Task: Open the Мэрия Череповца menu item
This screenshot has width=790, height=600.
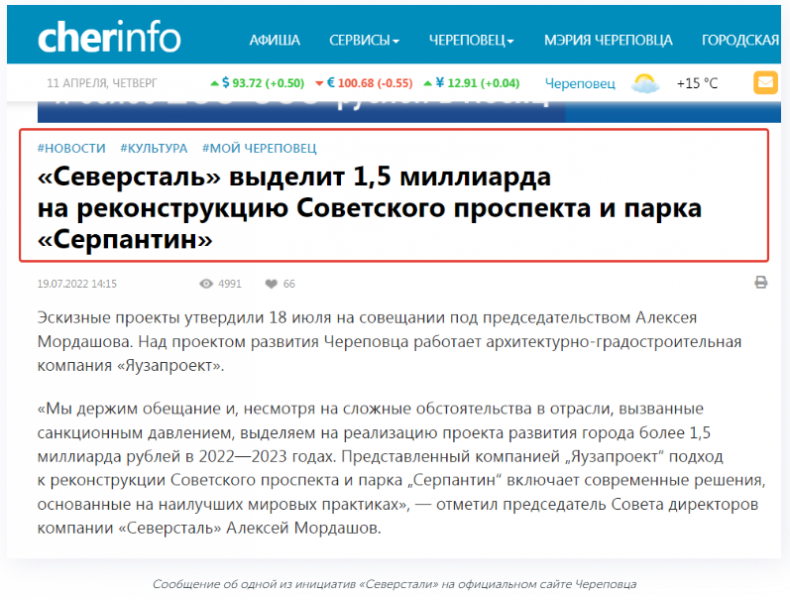Action: point(608,40)
